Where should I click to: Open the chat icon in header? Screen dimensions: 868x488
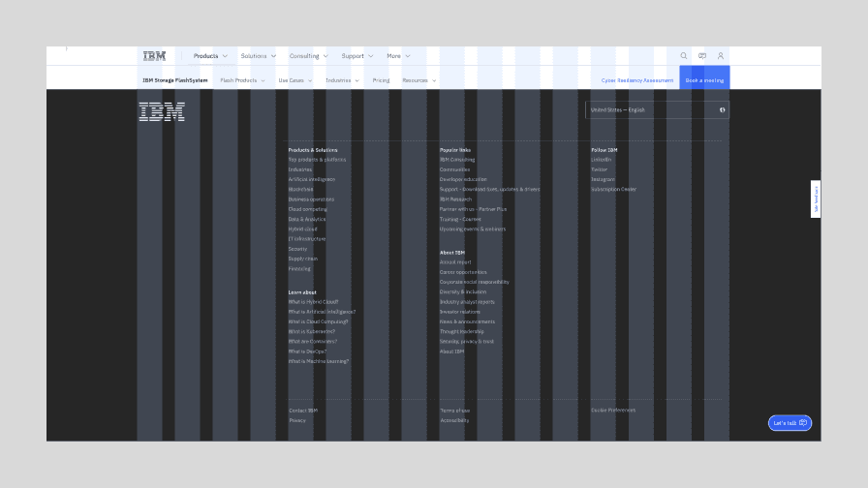coord(702,56)
